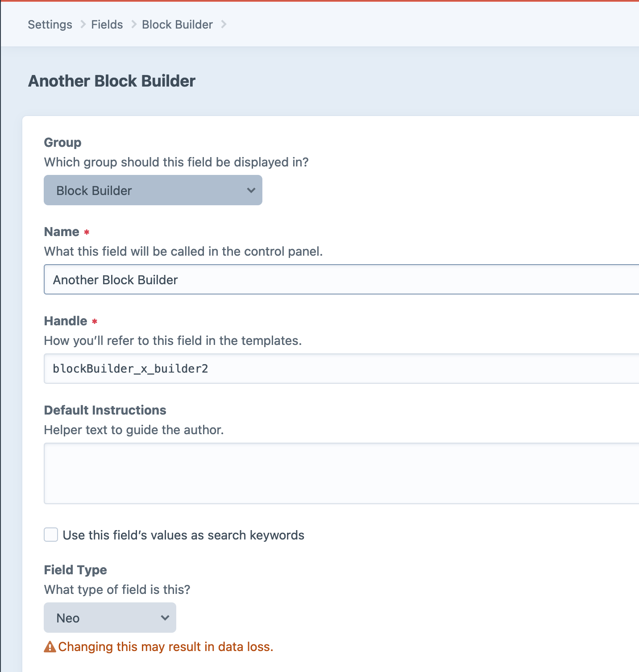Open the Group dropdown showing Block Builder
The height and width of the screenshot is (672, 639).
click(x=153, y=190)
